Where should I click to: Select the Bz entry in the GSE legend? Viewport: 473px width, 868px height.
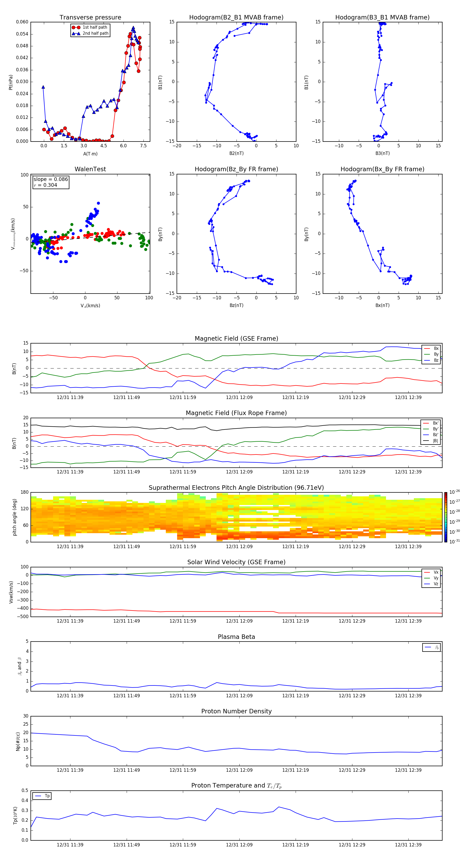tap(431, 360)
